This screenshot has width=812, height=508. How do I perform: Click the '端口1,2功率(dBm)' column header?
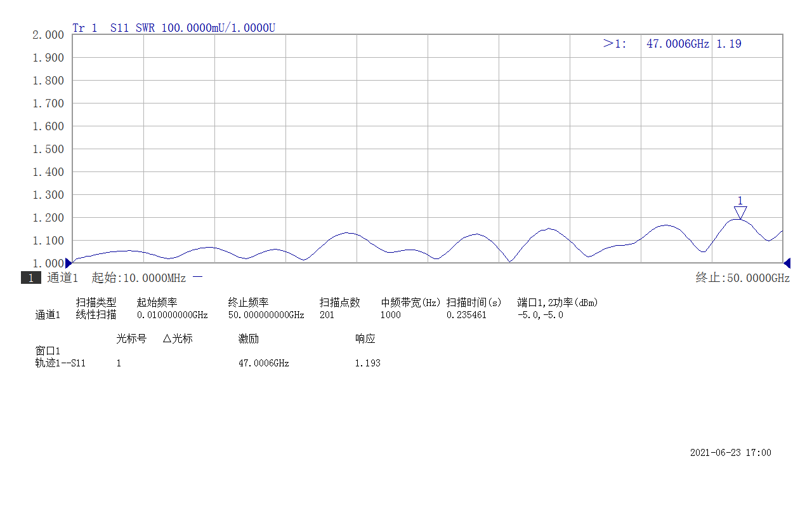[x=558, y=302]
